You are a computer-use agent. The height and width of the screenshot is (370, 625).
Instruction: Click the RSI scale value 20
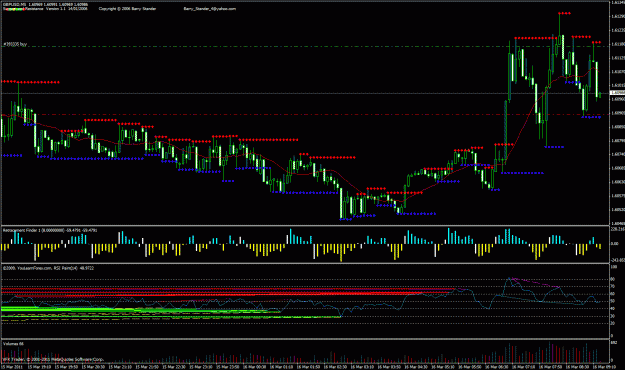(613, 323)
